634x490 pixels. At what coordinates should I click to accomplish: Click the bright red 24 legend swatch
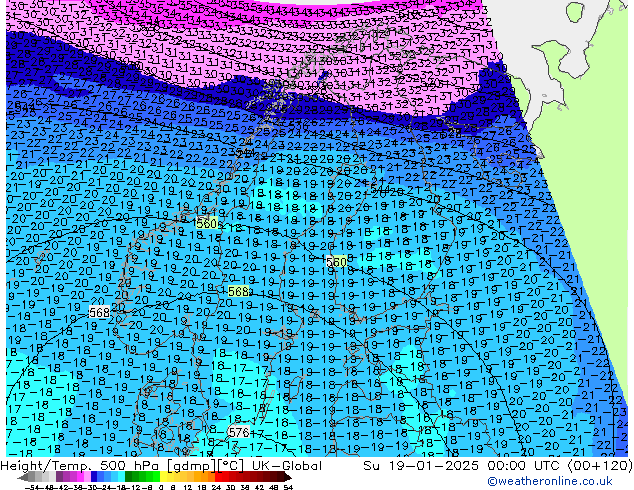pyautogui.click(x=219, y=476)
